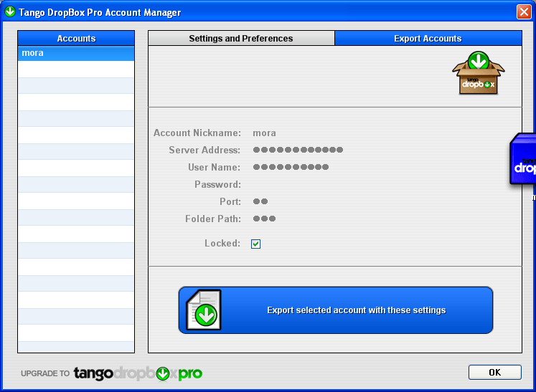This screenshot has height=392, width=536.
Task: Click the blue dropbox desktop icon
Action: pyautogui.click(x=522, y=160)
